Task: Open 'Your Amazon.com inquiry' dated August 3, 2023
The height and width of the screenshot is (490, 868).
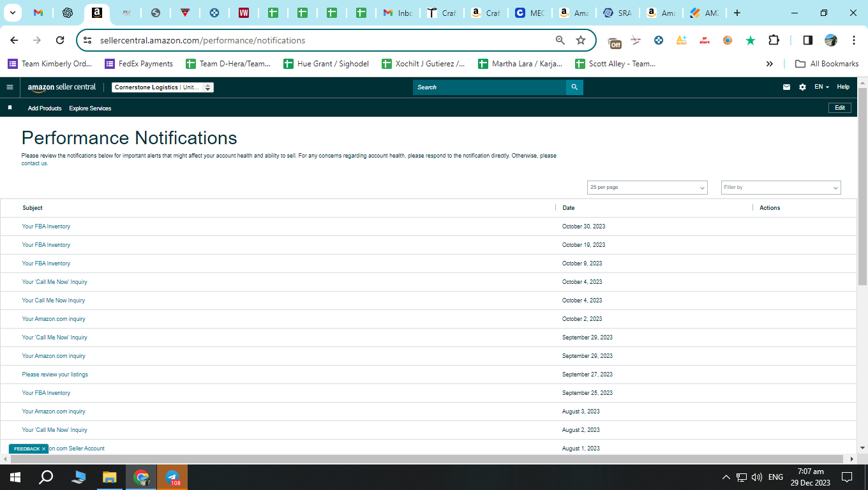Action: [x=54, y=412]
